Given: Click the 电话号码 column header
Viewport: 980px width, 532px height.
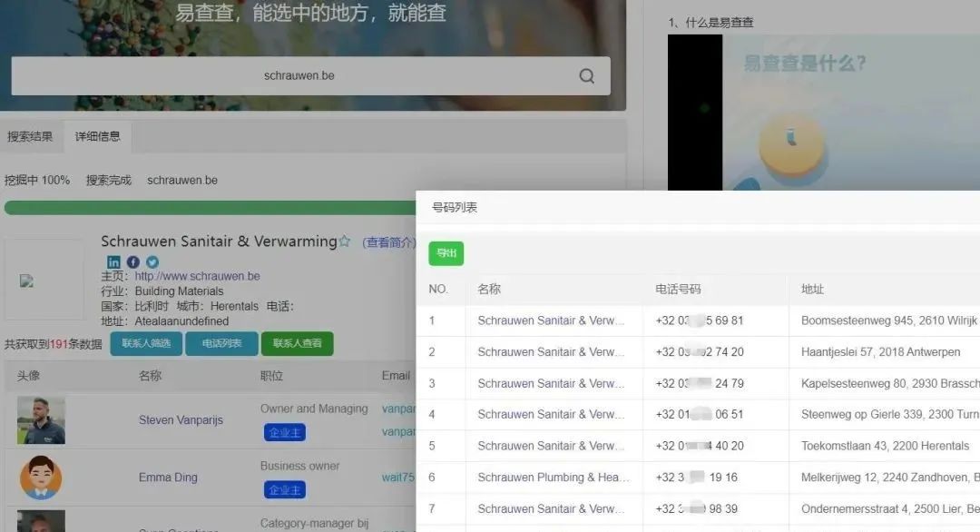Looking at the screenshot, I should coord(678,290).
